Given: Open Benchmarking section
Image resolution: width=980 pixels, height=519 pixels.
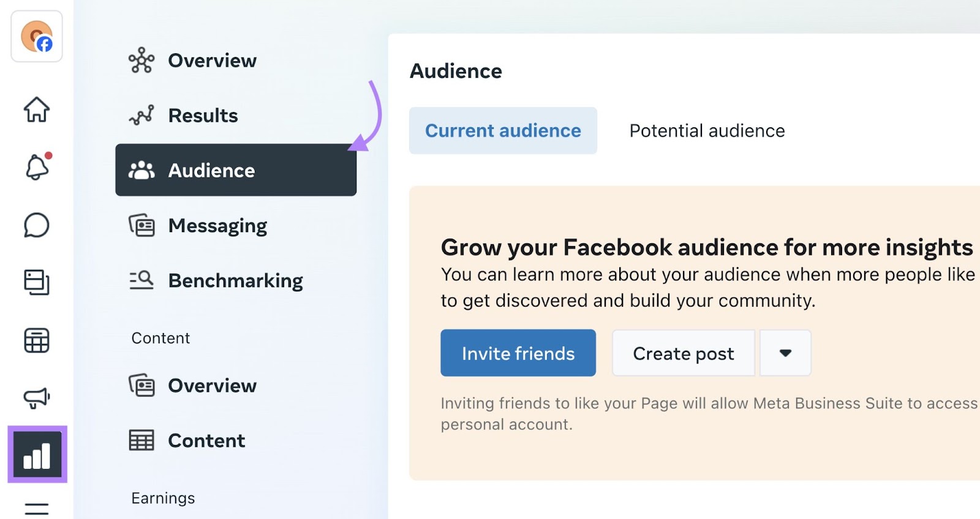Looking at the screenshot, I should point(216,281).
